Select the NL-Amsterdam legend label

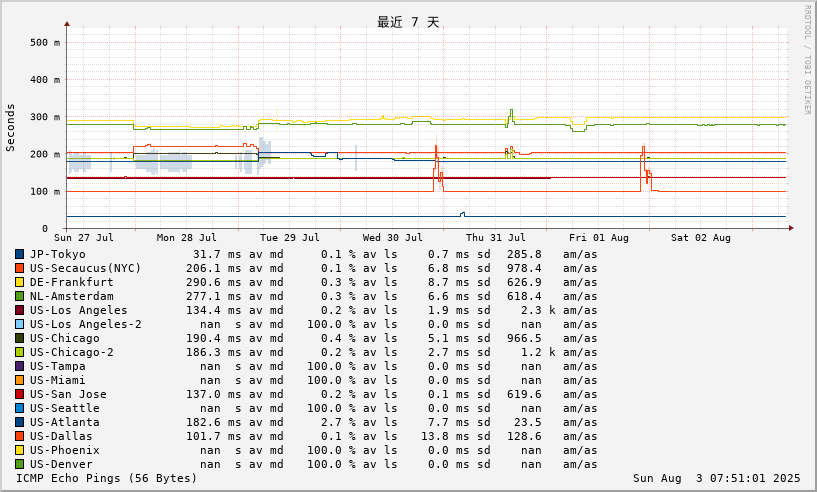[71, 297]
